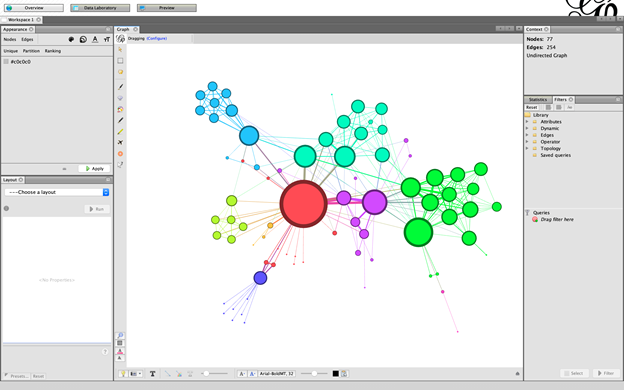Screen dimensions: 624x390
Task: Select the orange heat map tool
Action: click(x=120, y=154)
